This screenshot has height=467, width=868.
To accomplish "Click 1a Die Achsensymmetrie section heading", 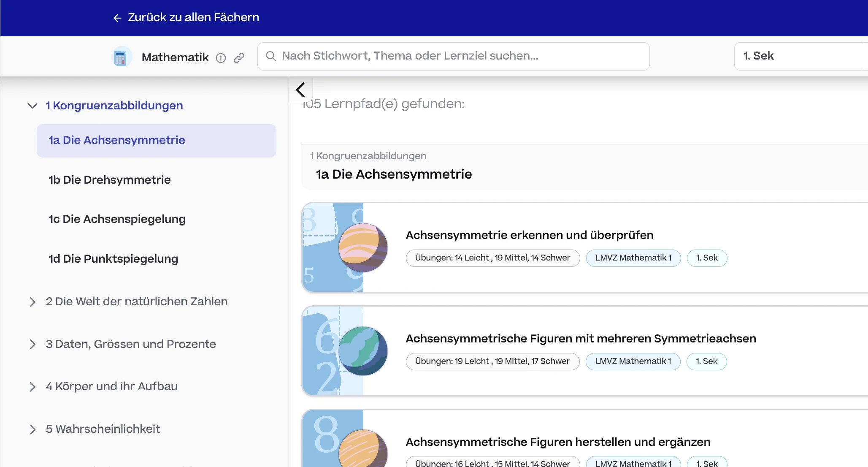I will [394, 174].
